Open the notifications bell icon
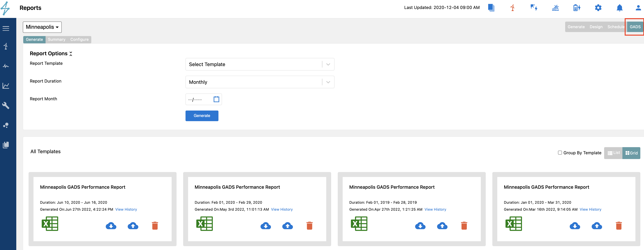This screenshot has width=644, height=250. [619, 8]
